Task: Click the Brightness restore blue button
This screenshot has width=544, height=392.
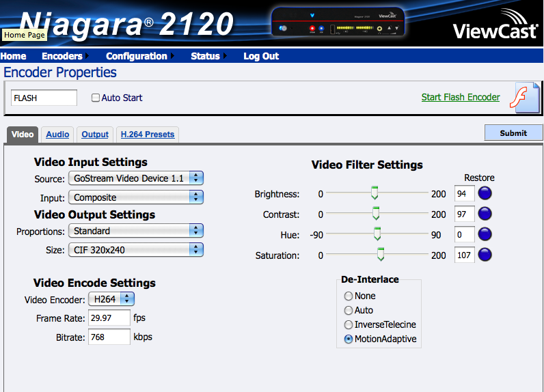Action: tap(485, 193)
